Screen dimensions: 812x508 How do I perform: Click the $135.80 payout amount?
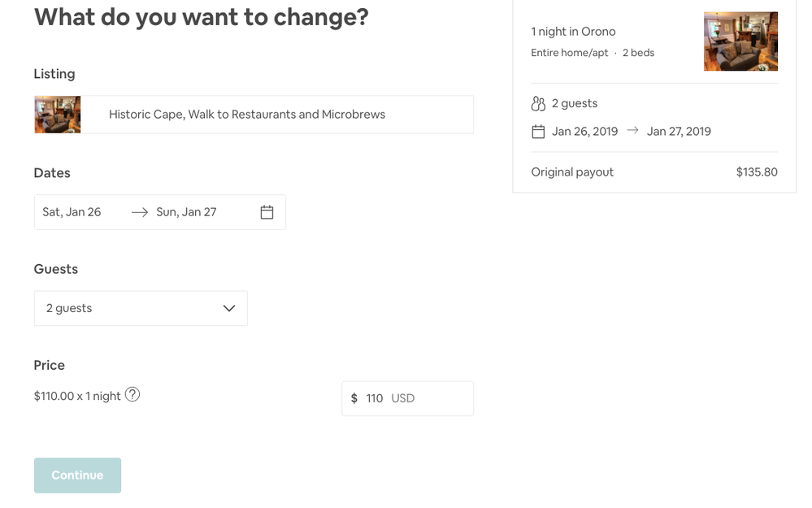(757, 172)
